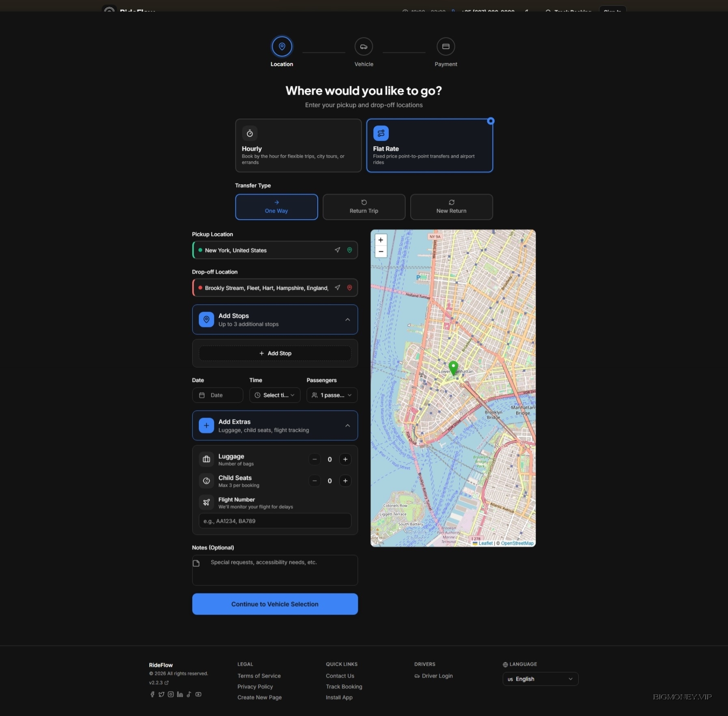Viewport: 728px width, 716px height.
Task: Open the Instagram social icon
Action: 171,694
